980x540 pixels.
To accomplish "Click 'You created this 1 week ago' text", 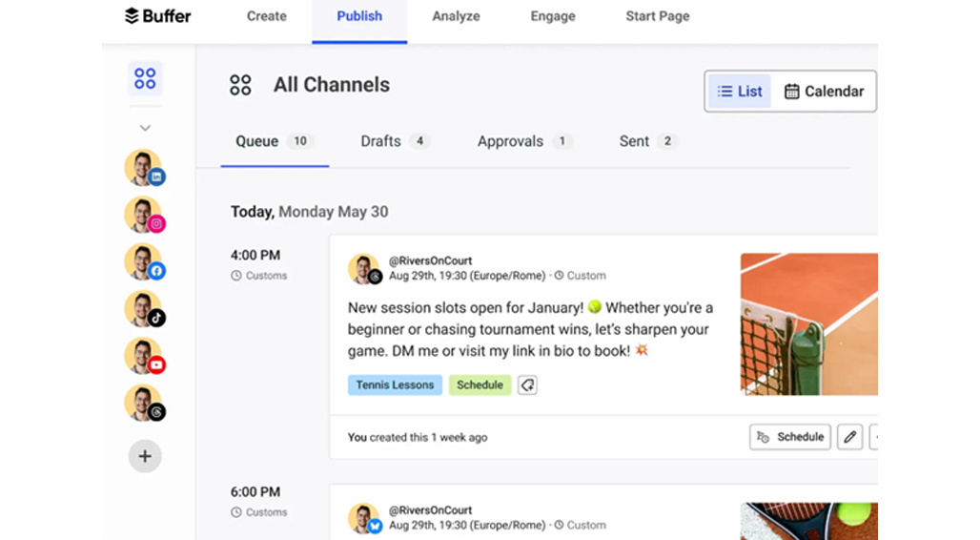I will [x=418, y=437].
